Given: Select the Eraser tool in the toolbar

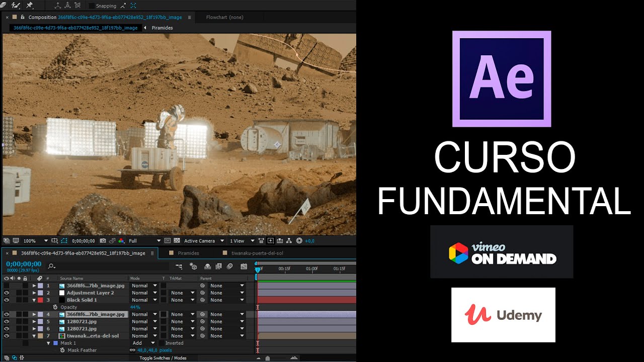Looking at the screenshot, I should click(4, 5).
